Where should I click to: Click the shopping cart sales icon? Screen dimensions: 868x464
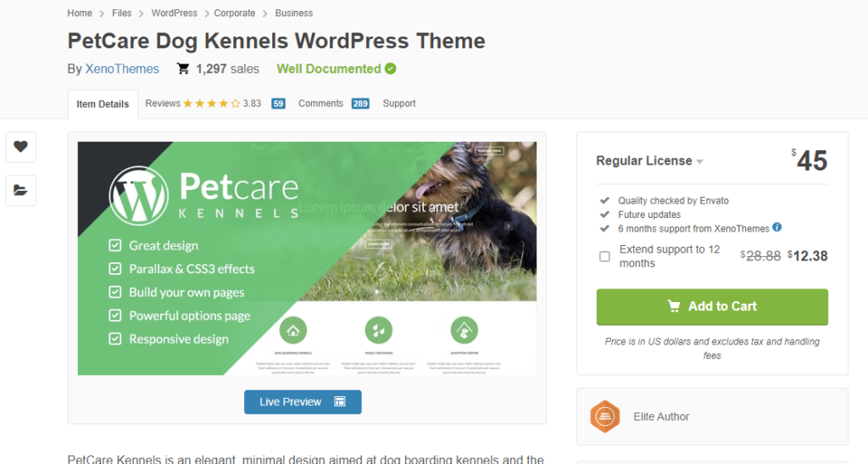pos(183,69)
